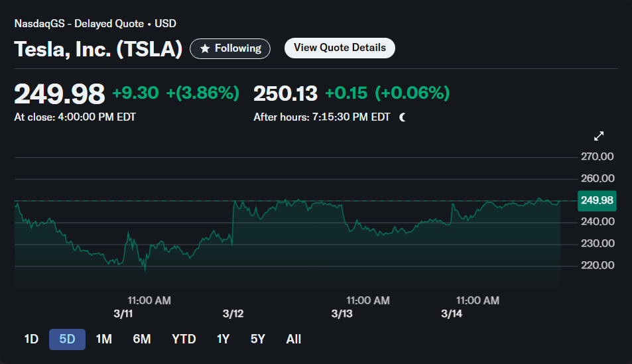
Task: Switch chart to 5Y range
Action: (x=258, y=339)
